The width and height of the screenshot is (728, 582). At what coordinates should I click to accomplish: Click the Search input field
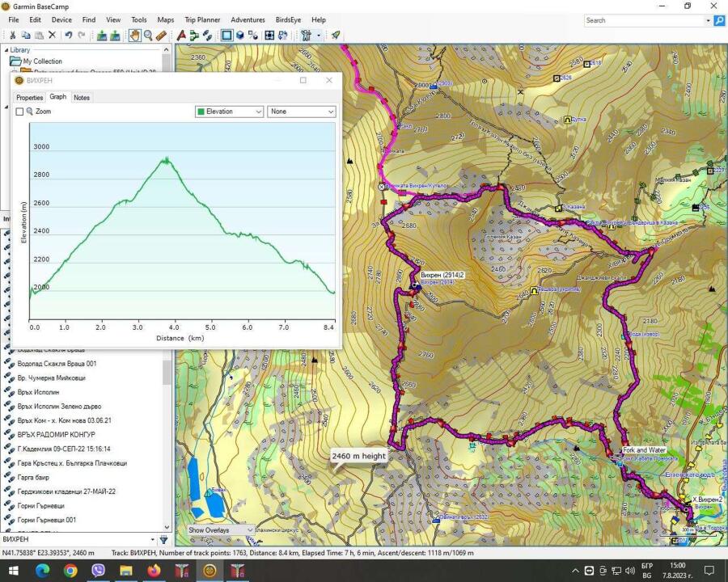coord(645,20)
